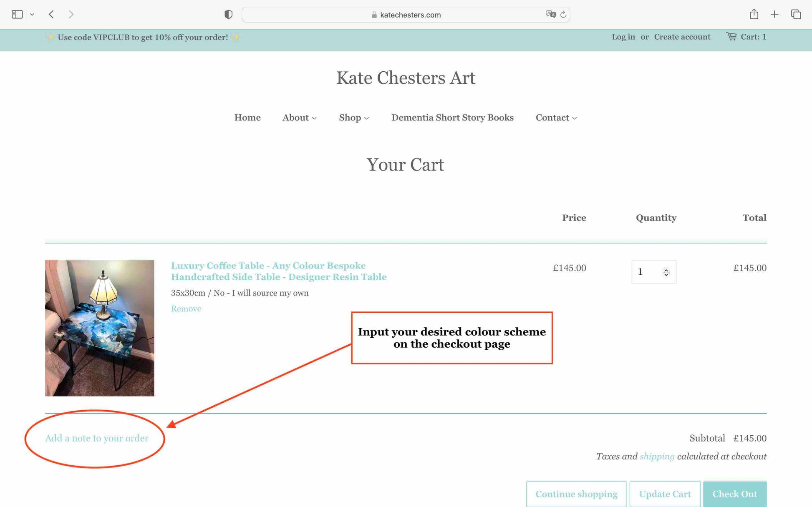Click the Dementia Short Story Books tab

click(x=452, y=118)
